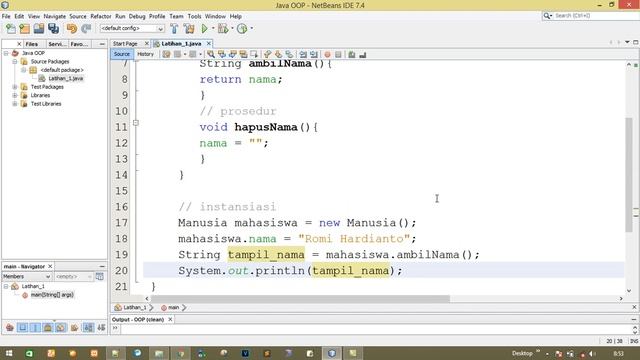Click the Find Selection magnifier icon
This screenshot has width=640, height=360.
click(211, 54)
